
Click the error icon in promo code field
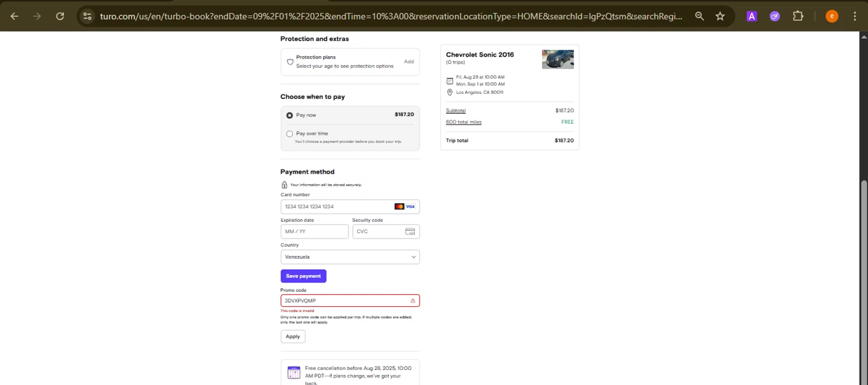[413, 301]
